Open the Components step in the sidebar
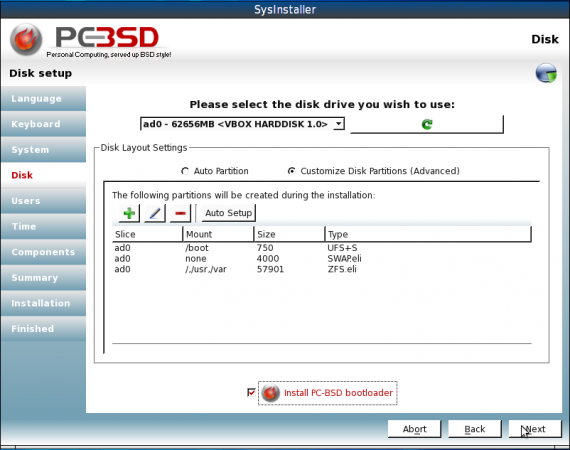This screenshot has height=450, width=570. click(43, 252)
